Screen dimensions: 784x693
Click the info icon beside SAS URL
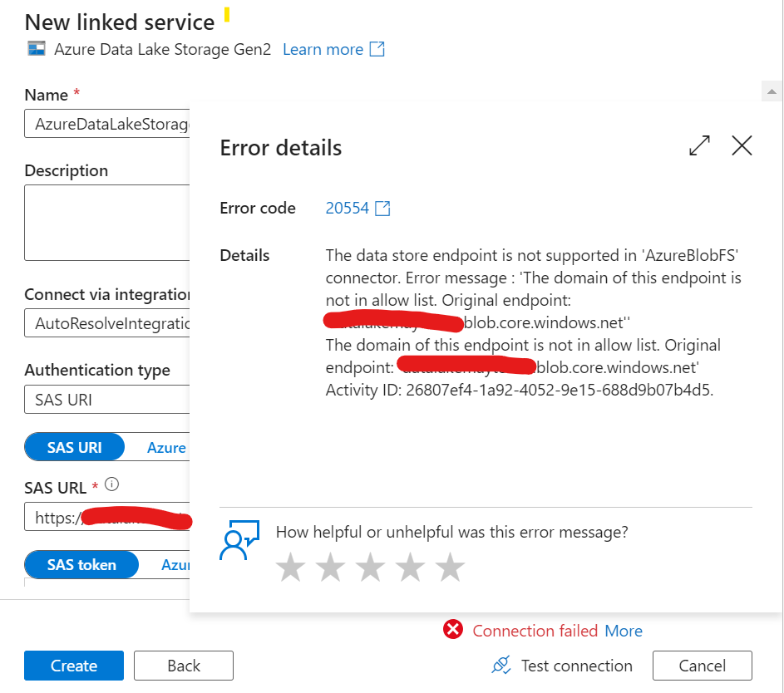coord(111,484)
